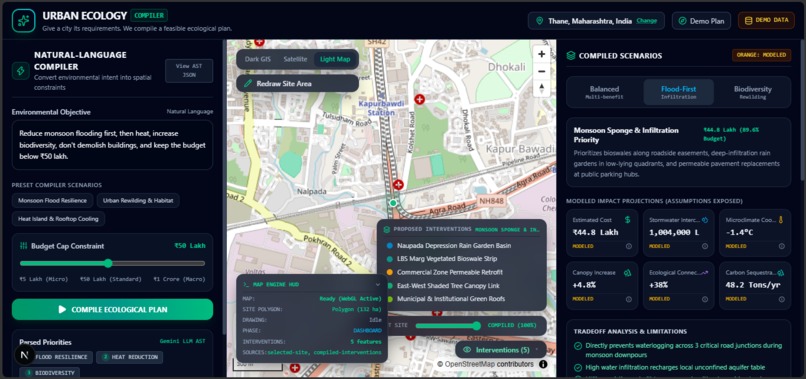Click the sliders icon beside Budget Cap Constraint

[23, 246]
